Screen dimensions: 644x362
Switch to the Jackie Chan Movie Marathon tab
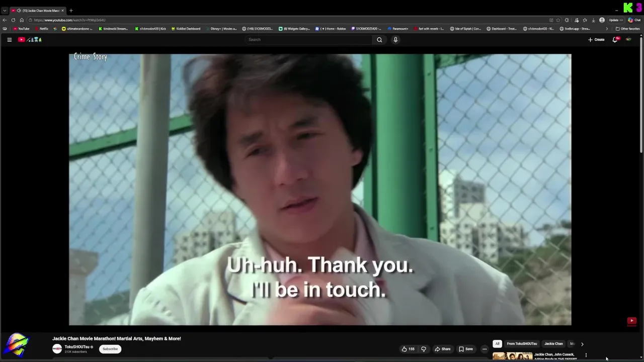click(x=38, y=11)
